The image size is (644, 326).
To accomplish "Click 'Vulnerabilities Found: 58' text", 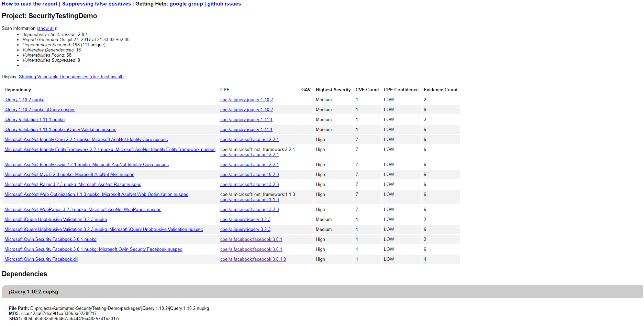I will tap(47, 55).
